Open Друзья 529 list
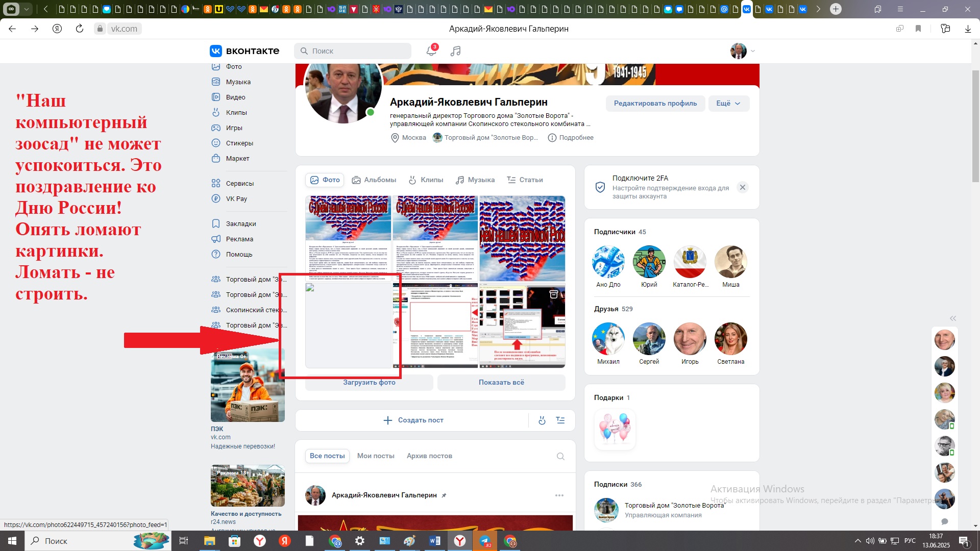The height and width of the screenshot is (551, 980). pos(613,309)
